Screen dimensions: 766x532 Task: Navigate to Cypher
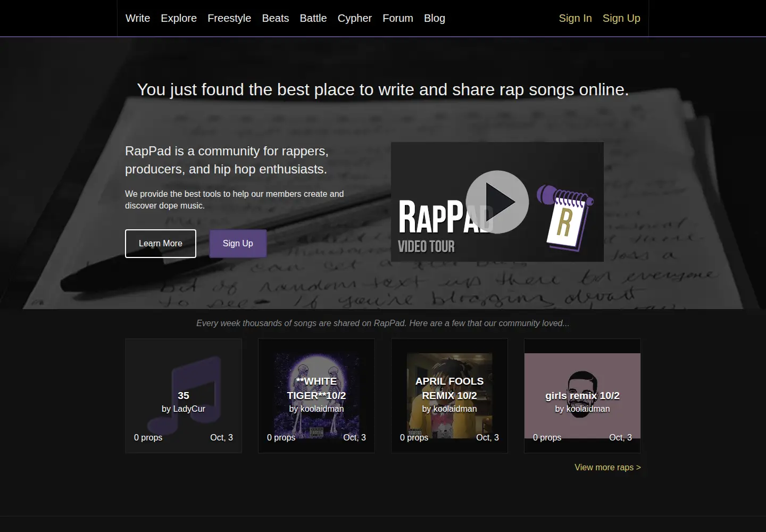355,18
